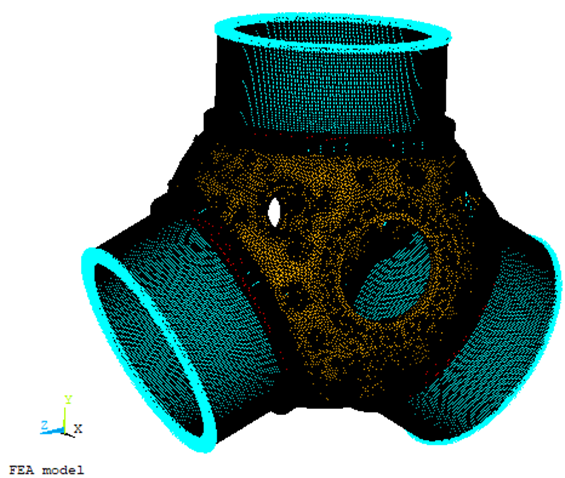Select the green Y axis label

point(68,399)
